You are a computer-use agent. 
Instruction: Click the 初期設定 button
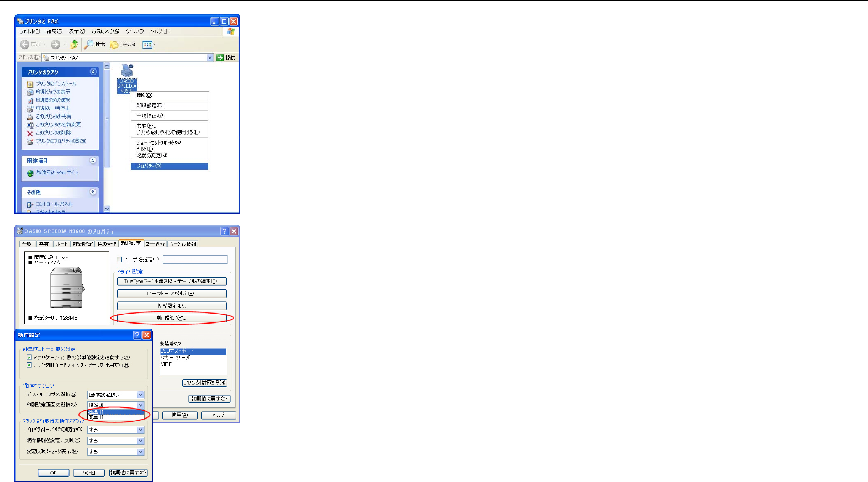click(x=172, y=306)
